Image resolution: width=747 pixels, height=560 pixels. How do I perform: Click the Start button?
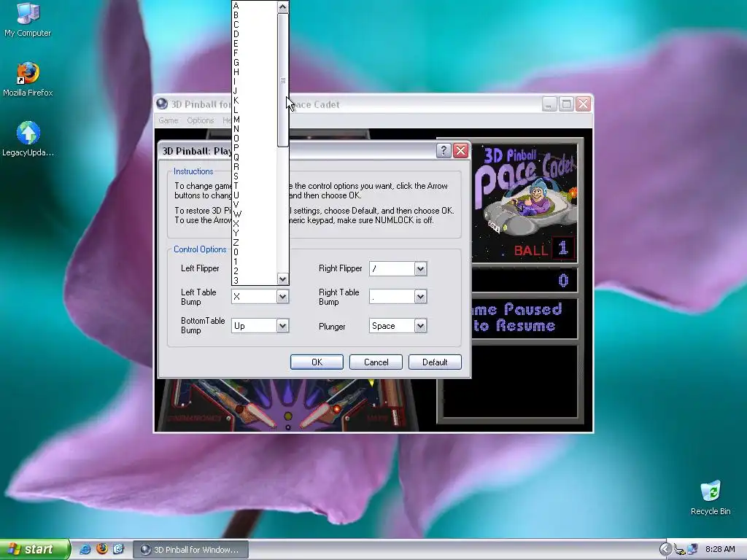tap(35, 549)
